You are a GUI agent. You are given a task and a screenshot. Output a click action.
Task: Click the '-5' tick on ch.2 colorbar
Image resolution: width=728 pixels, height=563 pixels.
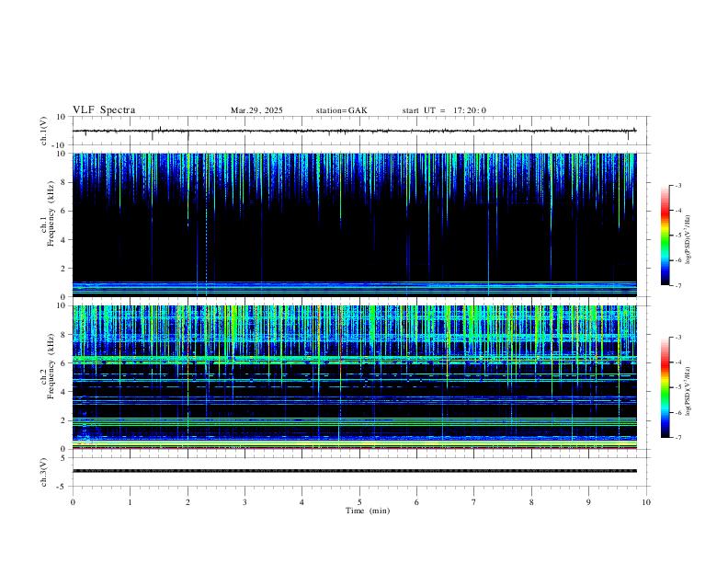point(677,387)
